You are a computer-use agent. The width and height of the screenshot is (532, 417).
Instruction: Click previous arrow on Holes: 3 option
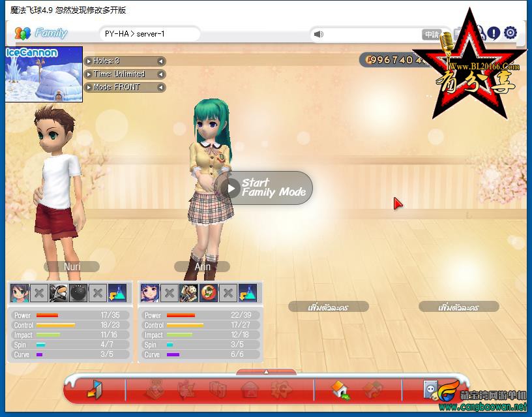(89, 61)
